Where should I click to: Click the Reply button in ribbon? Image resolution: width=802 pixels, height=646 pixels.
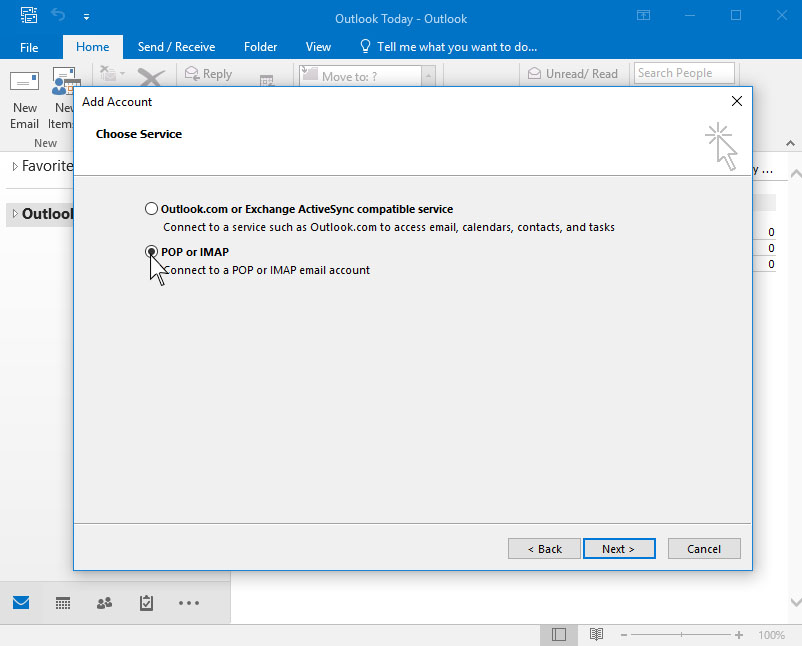click(x=208, y=74)
